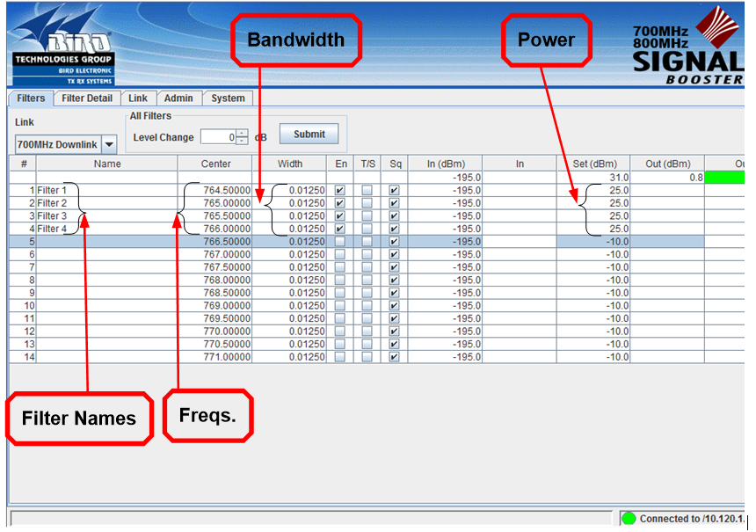Enable T/S checkbox for row 10
This screenshot has height=532, width=756.
[367, 305]
